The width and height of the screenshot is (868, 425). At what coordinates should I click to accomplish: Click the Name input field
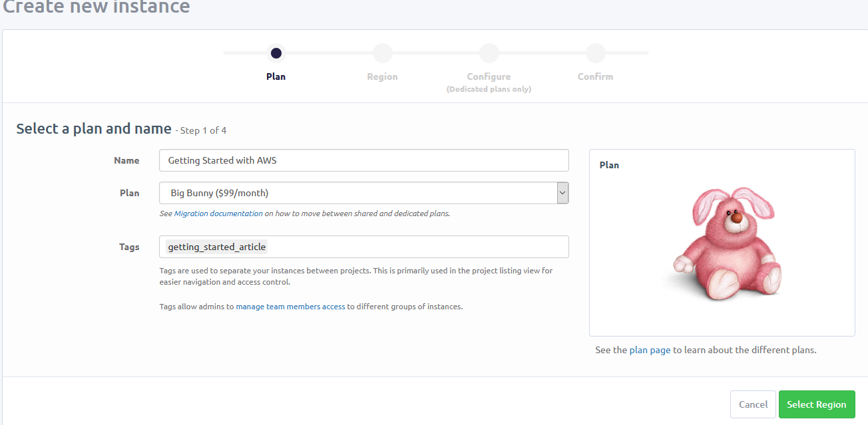point(364,160)
